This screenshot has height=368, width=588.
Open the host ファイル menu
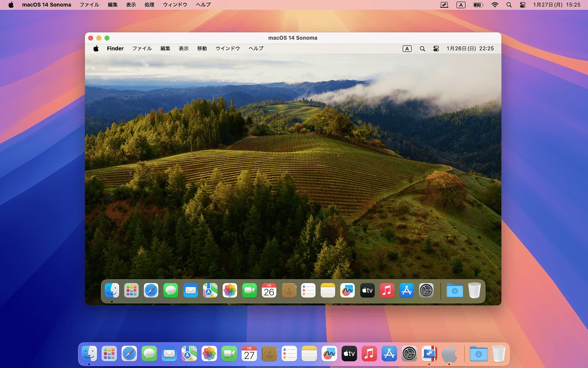coord(89,4)
